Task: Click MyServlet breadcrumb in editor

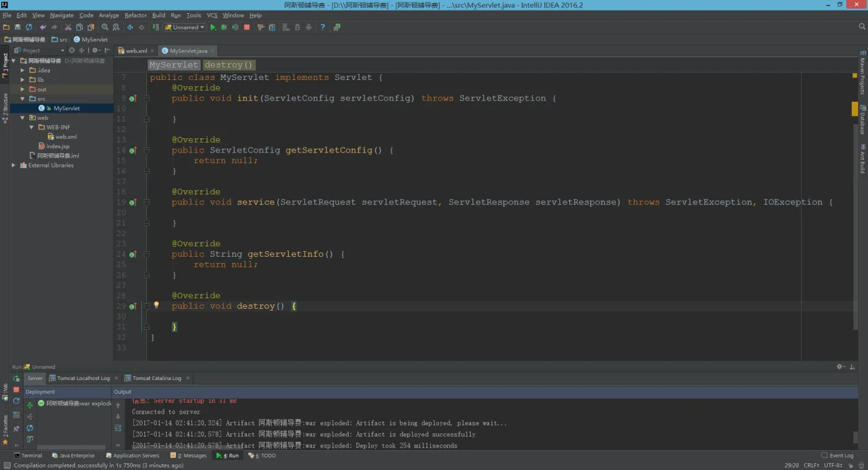Action: pyautogui.click(x=174, y=65)
